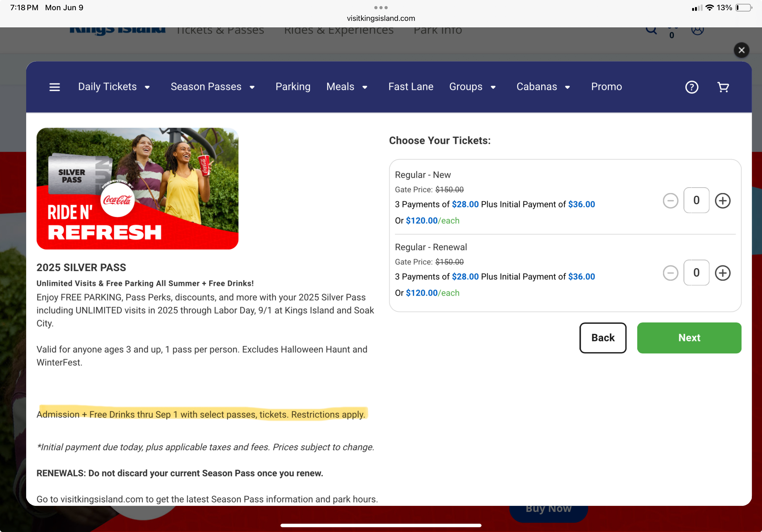Decrease Regular - New quantity with minus
Image resolution: width=762 pixels, height=532 pixels.
670,201
